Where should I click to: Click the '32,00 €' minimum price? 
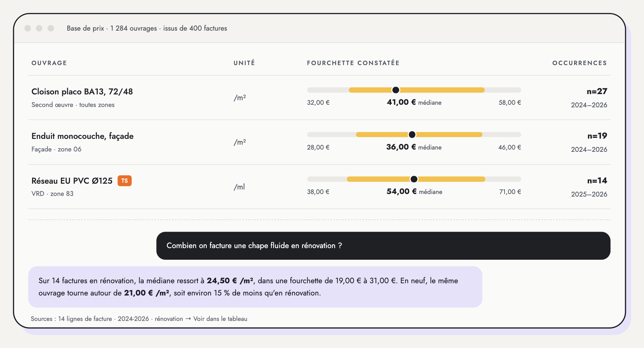tap(318, 102)
